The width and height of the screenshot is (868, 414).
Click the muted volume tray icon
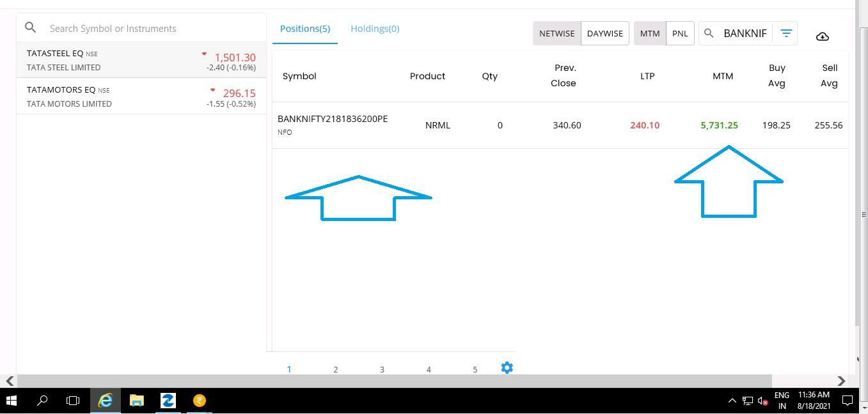(762, 401)
